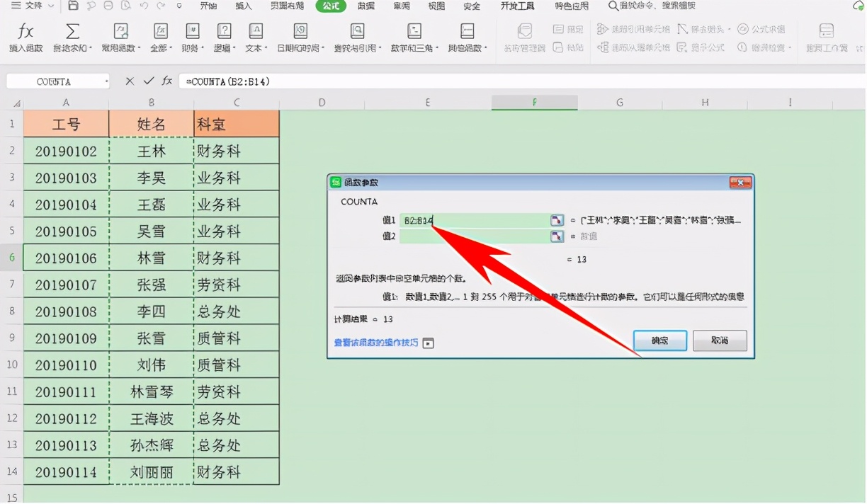Undo the last action
Viewport: 867px width, 504px height.
pyautogui.click(x=144, y=6)
